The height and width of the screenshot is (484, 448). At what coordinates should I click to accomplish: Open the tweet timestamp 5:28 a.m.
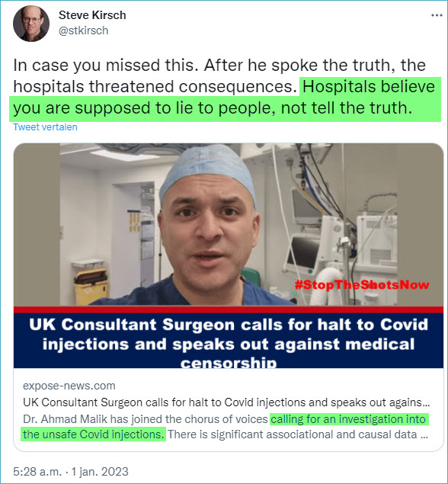coord(37,472)
